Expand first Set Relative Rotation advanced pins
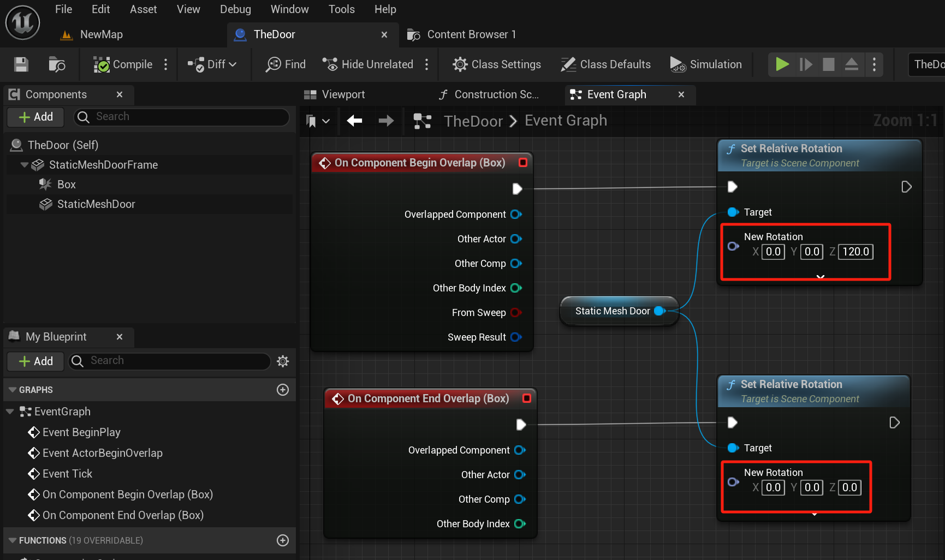This screenshot has width=945, height=560. click(820, 277)
